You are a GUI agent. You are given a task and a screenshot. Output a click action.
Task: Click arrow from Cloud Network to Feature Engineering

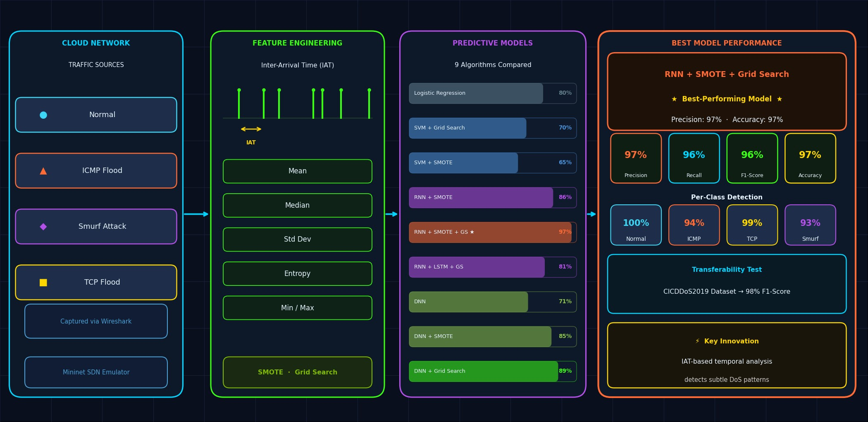click(196, 214)
